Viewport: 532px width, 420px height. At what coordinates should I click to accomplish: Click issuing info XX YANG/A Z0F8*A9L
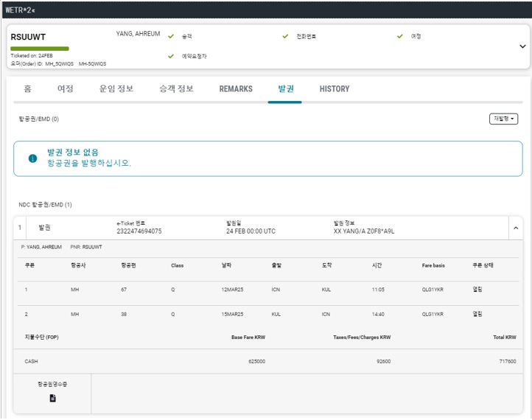point(364,231)
